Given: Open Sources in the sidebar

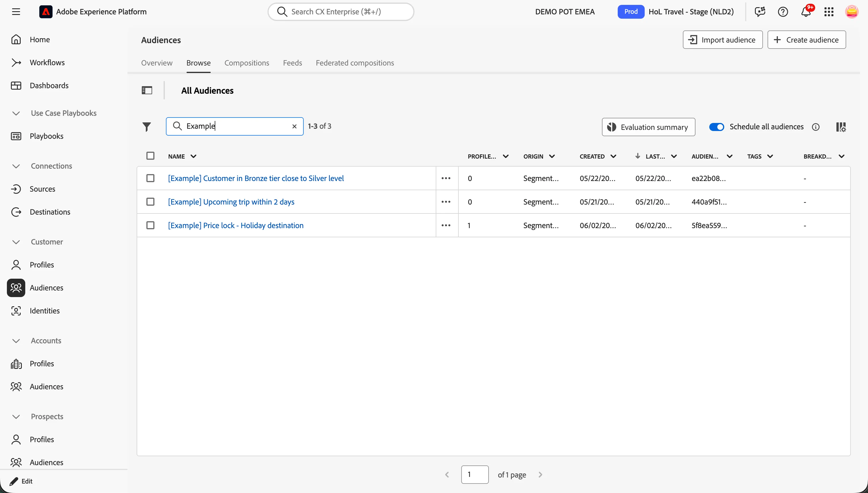Looking at the screenshot, I should [42, 189].
